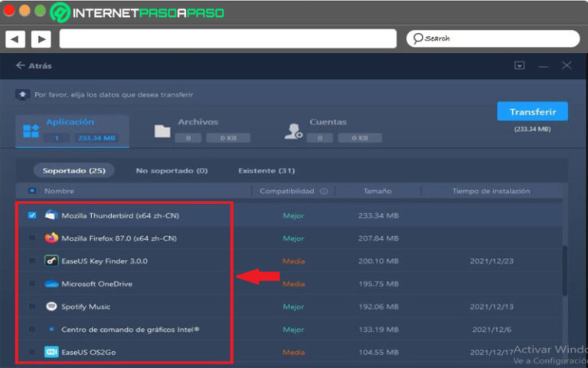Check the EaseUS Key Finder checkbox
This screenshot has width=588, height=368.
(x=32, y=261)
